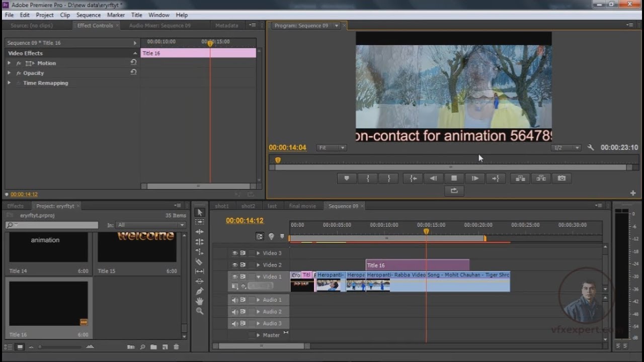Expand Opacity effect properties
The width and height of the screenshot is (644, 362).
coord(9,73)
